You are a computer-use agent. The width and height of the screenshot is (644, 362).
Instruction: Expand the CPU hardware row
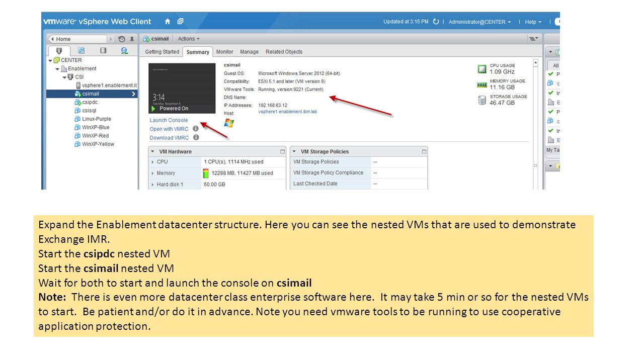point(153,162)
